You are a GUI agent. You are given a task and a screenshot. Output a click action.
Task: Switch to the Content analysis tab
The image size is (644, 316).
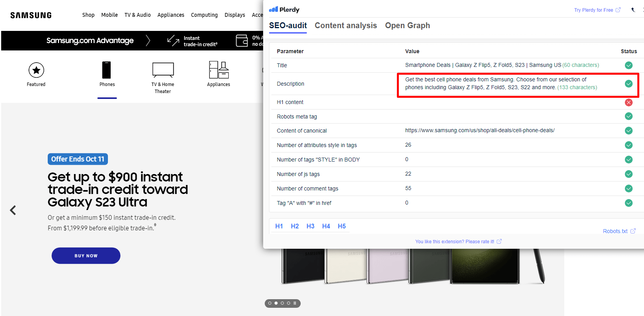[x=346, y=25]
